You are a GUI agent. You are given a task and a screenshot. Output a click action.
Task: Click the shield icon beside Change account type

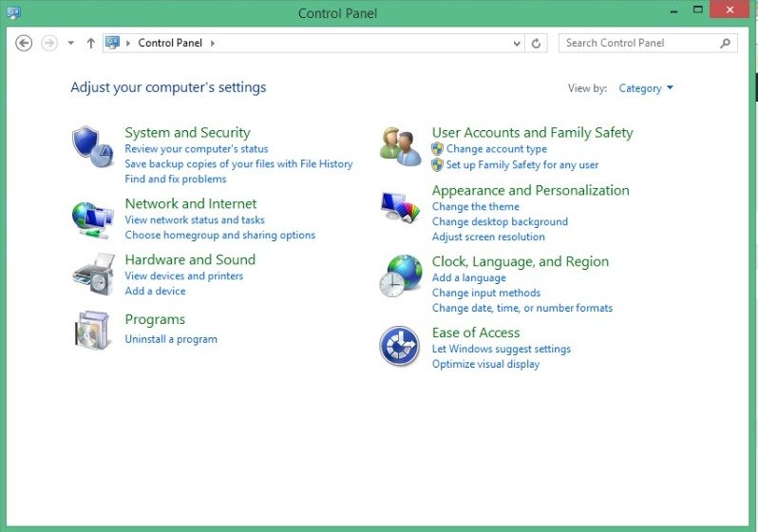(437, 148)
